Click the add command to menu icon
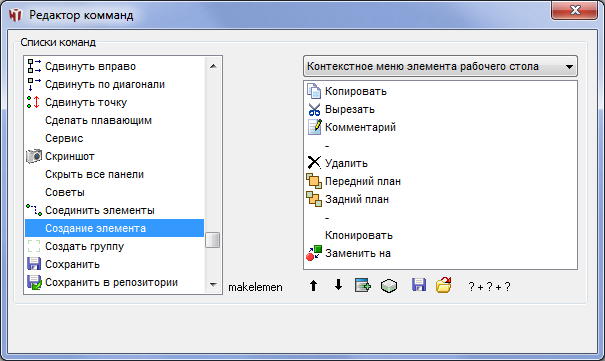 [x=363, y=285]
